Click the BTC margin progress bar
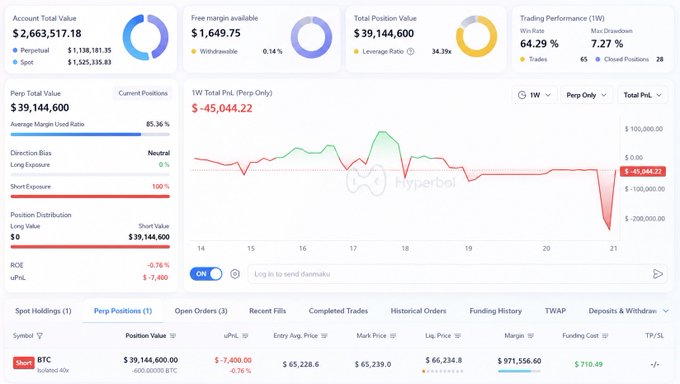This screenshot has height=384, width=680. pos(519,371)
